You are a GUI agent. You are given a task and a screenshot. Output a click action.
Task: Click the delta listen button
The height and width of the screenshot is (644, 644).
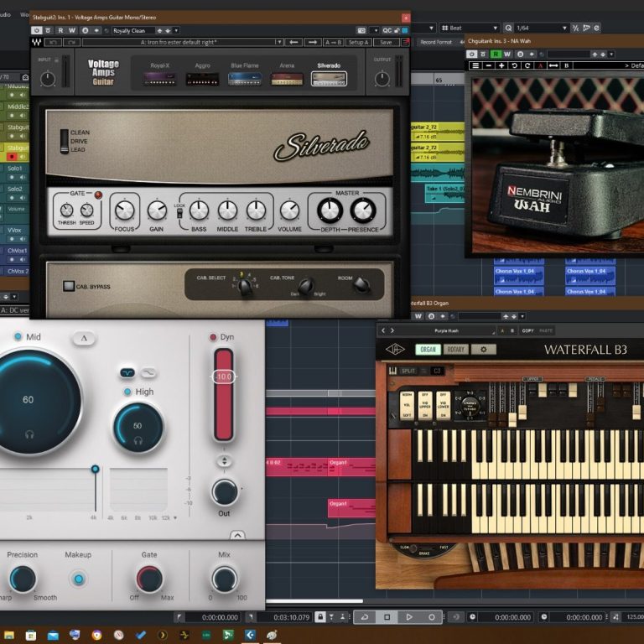click(84, 338)
